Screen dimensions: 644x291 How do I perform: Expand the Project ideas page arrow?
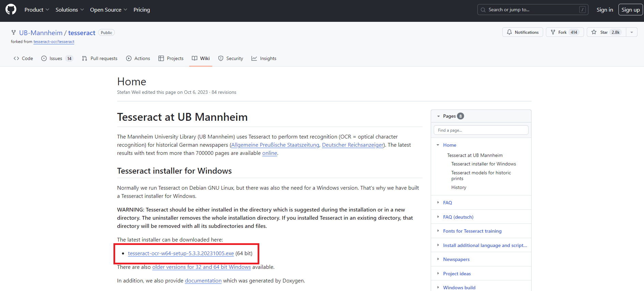438,273
